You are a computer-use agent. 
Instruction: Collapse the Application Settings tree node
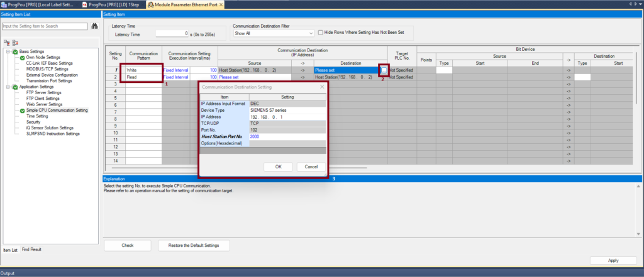click(8, 87)
